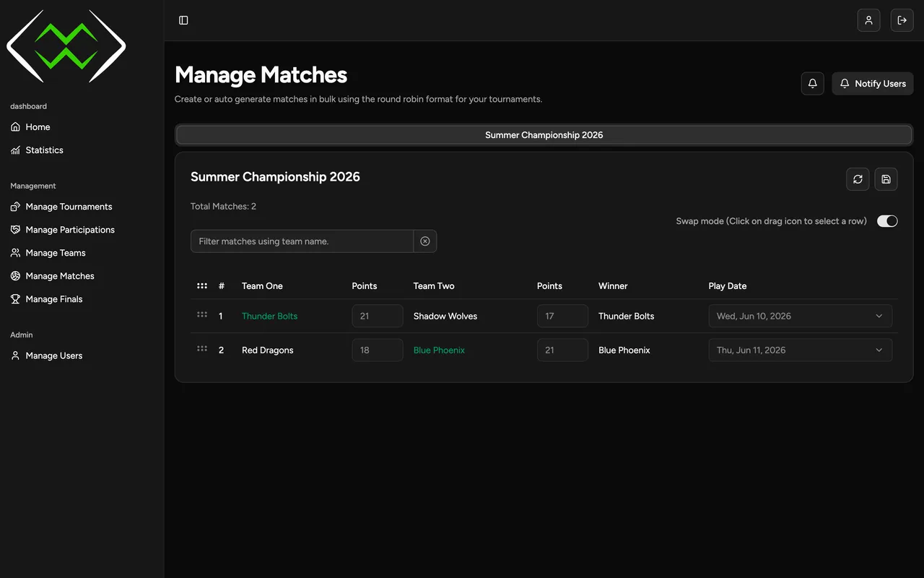Click the Red Dragons team name
The height and width of the screenshot is (578, 924).
[268, 350]
